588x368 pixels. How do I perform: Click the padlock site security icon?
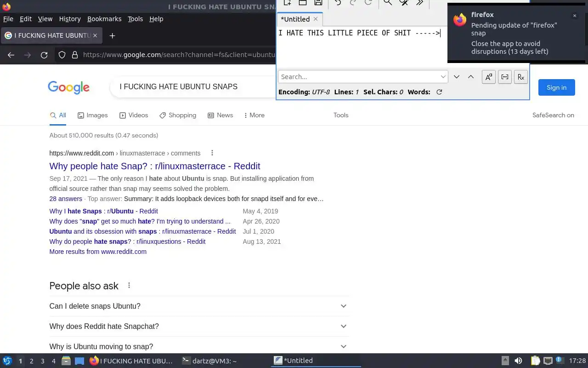click(x=75, y=55)
